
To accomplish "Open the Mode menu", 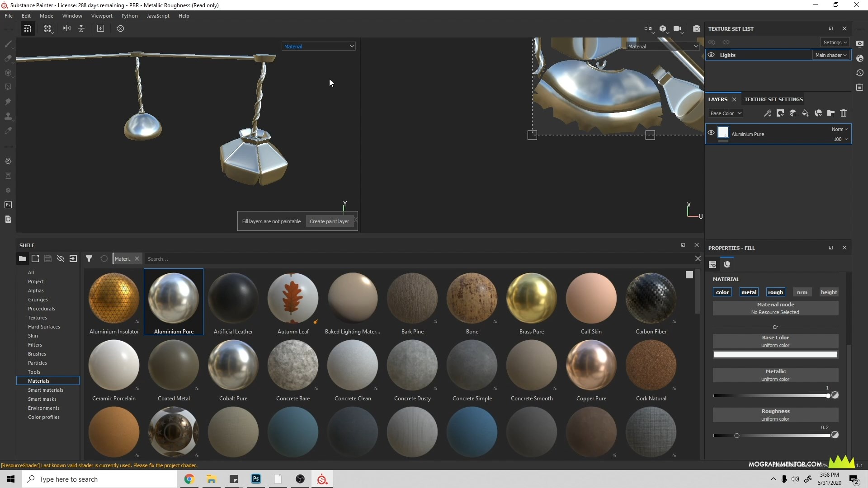I will 47,16.
